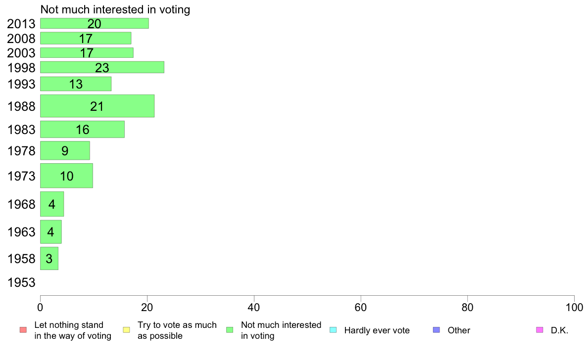Click the blue 'Other' legend swatch

(x=437, y=330)
